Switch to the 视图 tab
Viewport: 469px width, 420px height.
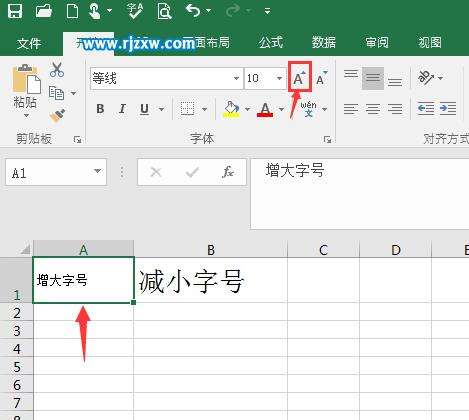[x=430, y=42]
